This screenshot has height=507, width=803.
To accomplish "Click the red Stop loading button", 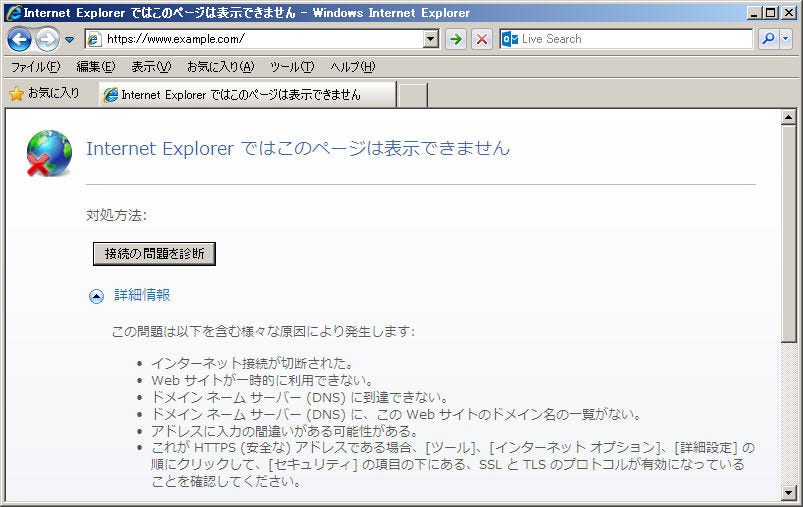I will pos(481,39).
